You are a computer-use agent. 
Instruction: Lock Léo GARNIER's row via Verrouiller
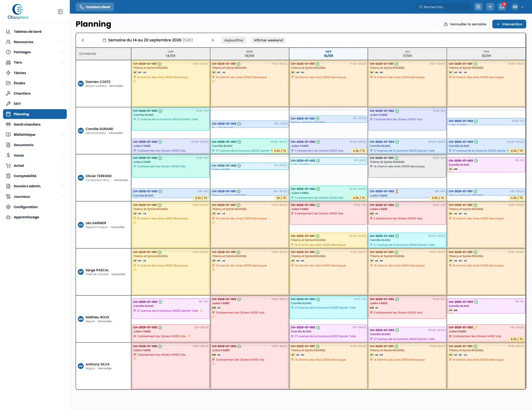click(118, 227)
